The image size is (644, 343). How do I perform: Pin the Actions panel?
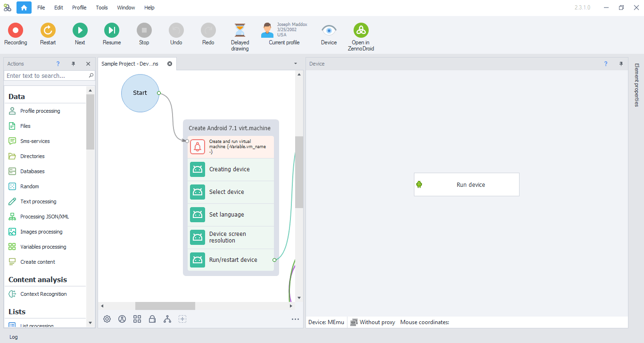73,64
